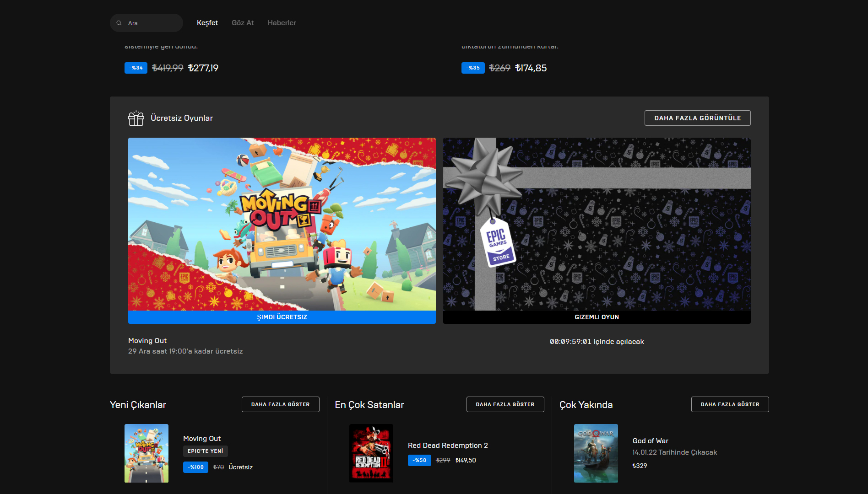The width and height of the screenshot is (868, 494).
Task: Show more under Yeni Çıkanlar
Action: (280, 404)
